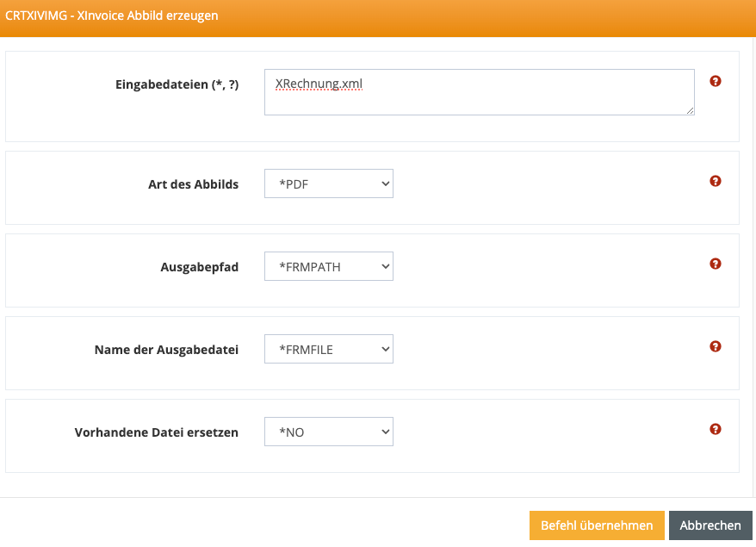
Task: Expand the Ausgabepfad *FRMPATH dropdown
Action: (328, 266)
